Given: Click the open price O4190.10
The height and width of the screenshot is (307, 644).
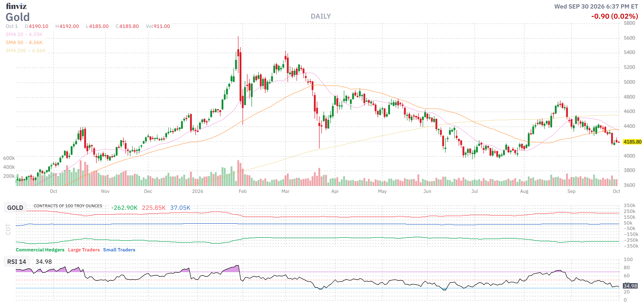Looking at the screenshot, I should 36,26.
